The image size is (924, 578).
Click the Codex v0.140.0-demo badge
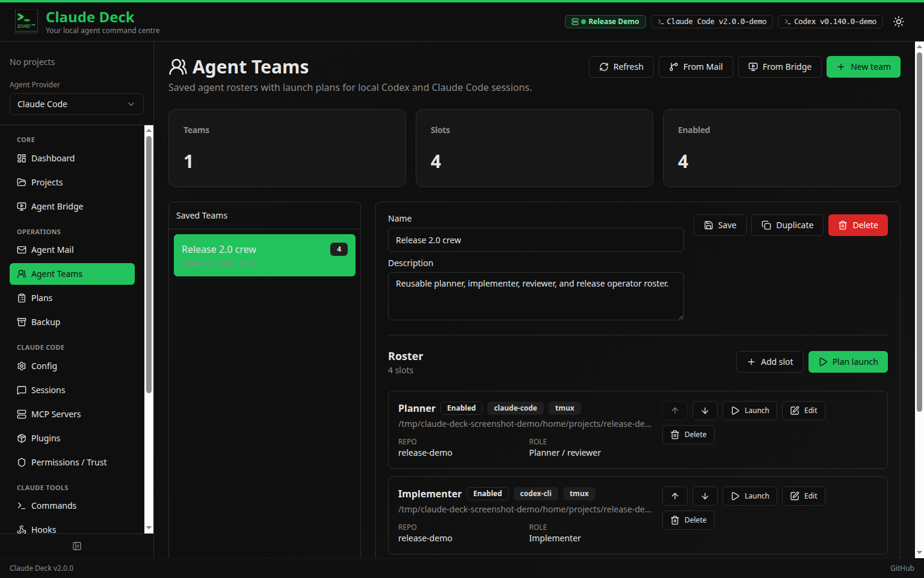pyautogui.click(x=830, y=22)
